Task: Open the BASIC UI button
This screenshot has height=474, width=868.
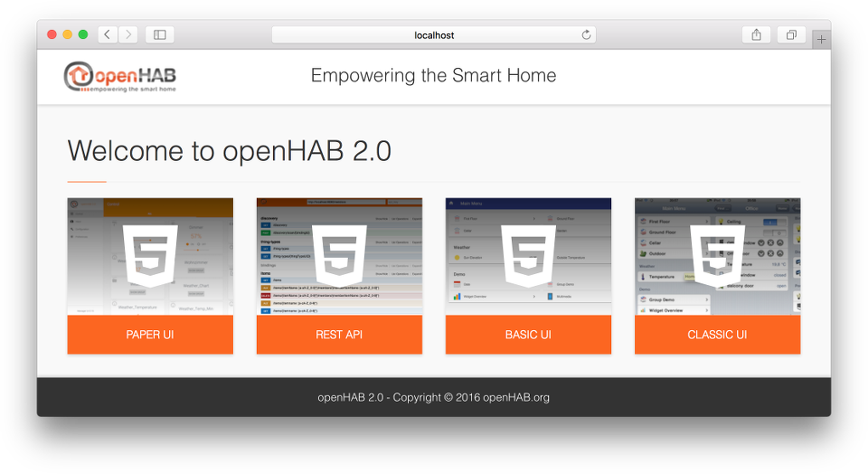Action: pyautogui.click(x=528, y=335)
